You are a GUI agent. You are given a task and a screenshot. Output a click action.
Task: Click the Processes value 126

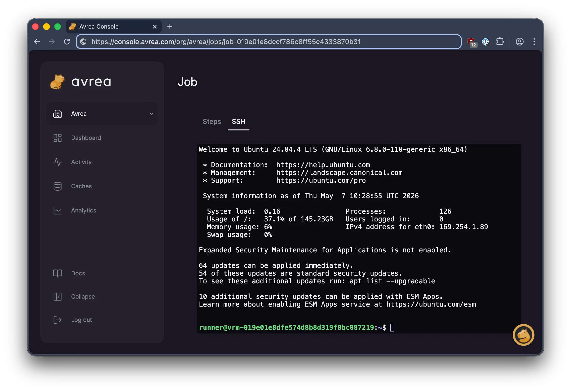[445, 211]
